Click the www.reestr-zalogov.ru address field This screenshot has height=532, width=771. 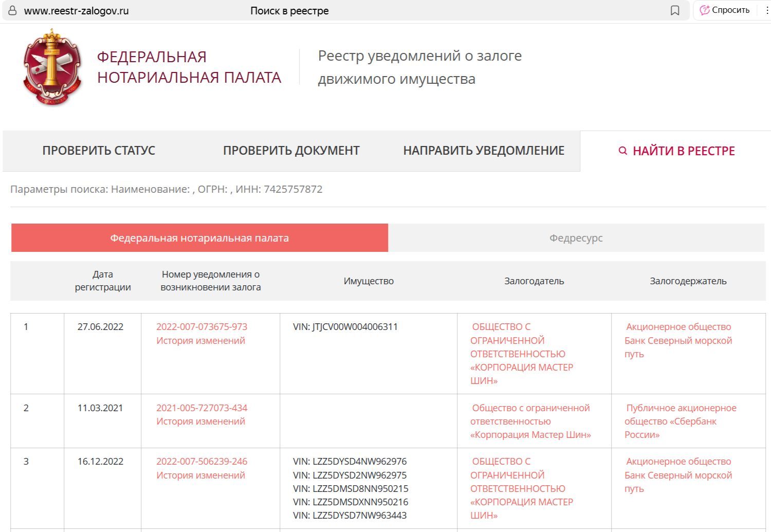[x=76, y=11]
